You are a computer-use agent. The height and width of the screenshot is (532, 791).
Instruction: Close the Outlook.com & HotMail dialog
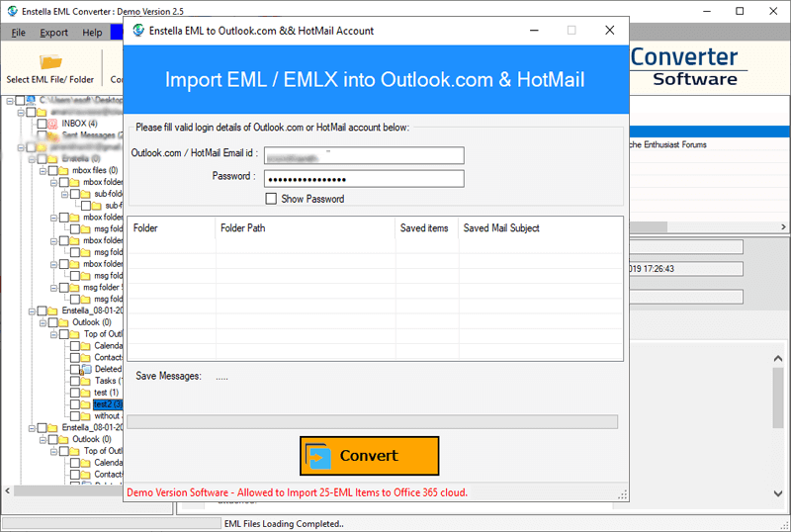pos(609,31)
